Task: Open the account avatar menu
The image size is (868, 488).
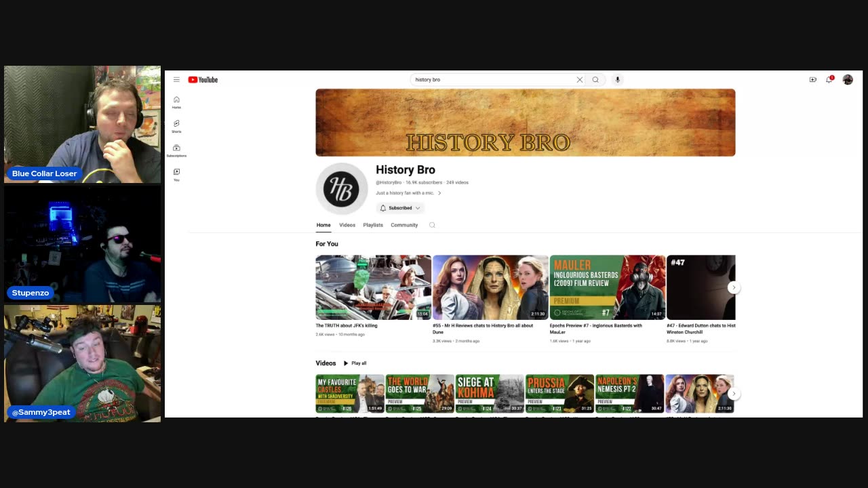Action: tap(848, 79)
